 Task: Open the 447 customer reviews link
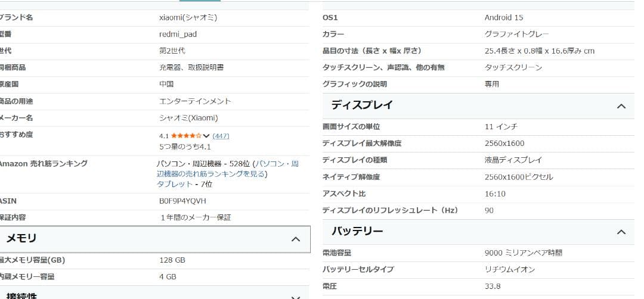point(221,136)
